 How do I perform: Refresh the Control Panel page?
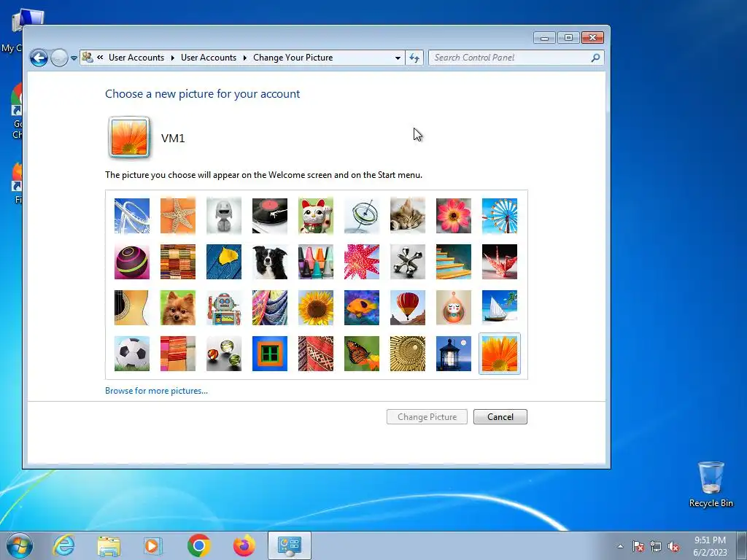tap(414, 58)
